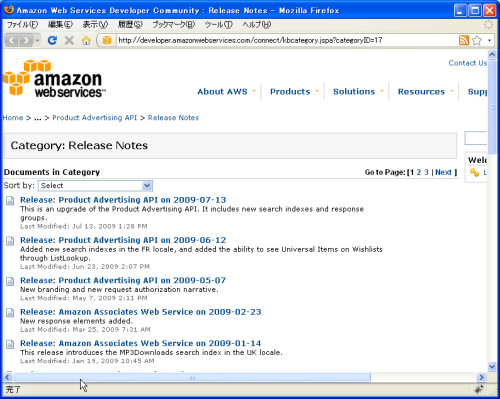Click the status bar add-on icon

point(479,389)
